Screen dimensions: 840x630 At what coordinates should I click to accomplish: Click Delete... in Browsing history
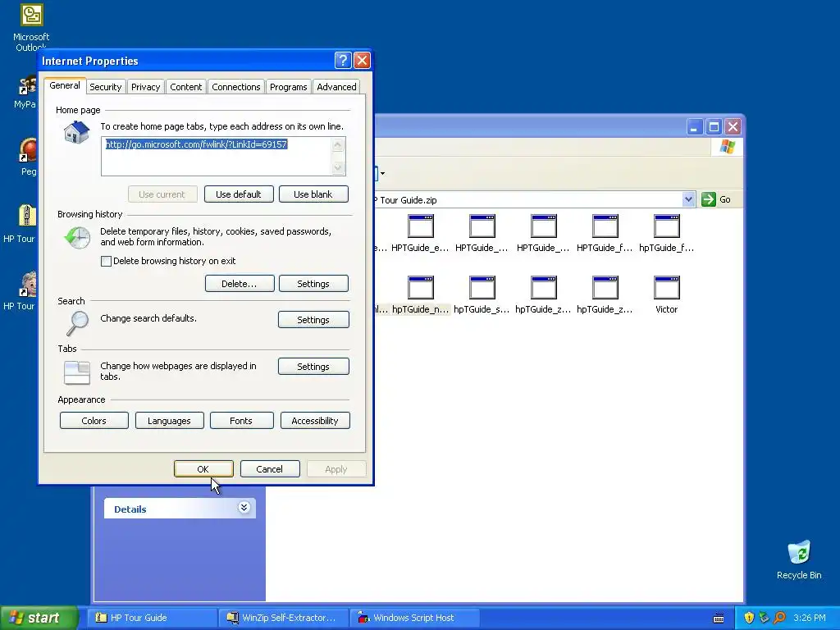click(240, 283)
